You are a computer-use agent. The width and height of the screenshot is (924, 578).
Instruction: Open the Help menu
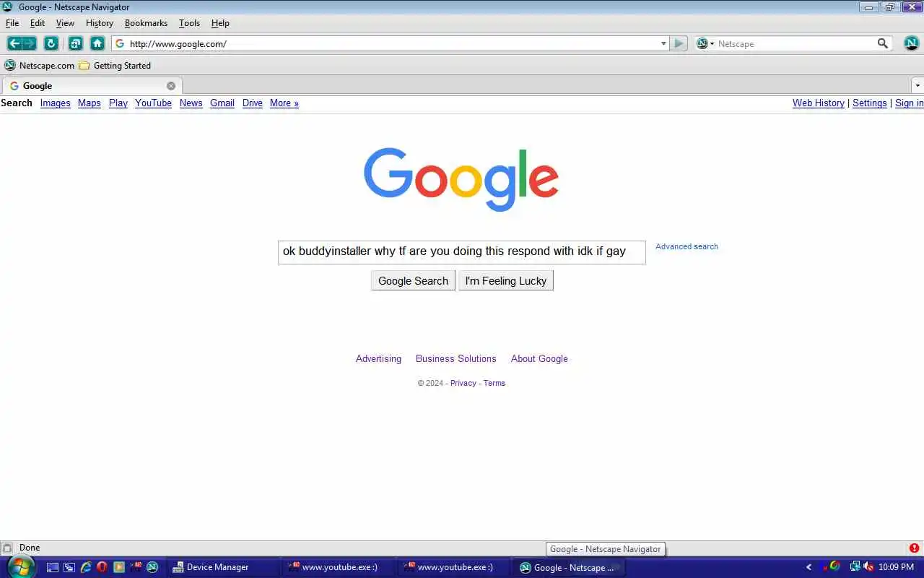click(220, 23)
